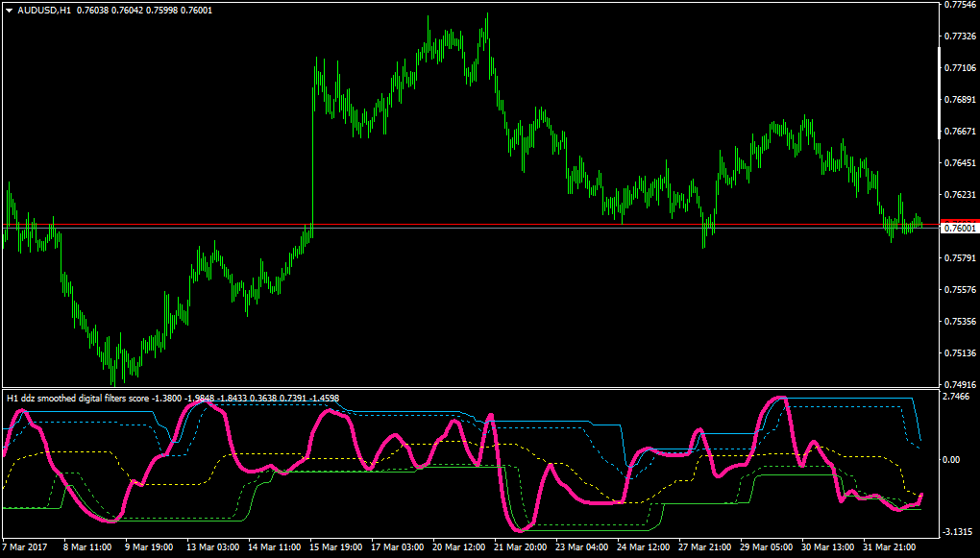980x558 pixels.
Task: Click the time label 15 Mar 19:00
Action: [x=334, y=546]
